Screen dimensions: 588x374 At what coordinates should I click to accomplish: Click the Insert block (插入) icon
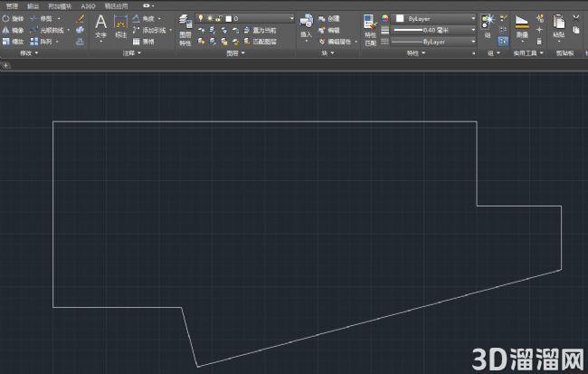click(307, 26)
